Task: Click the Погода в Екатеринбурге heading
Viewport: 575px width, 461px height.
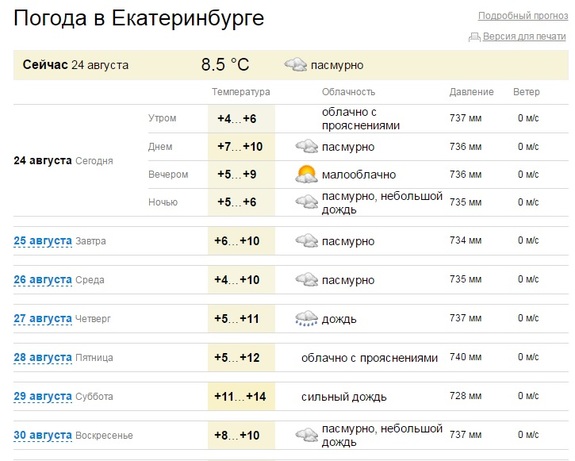Action: tap(139, 18)
